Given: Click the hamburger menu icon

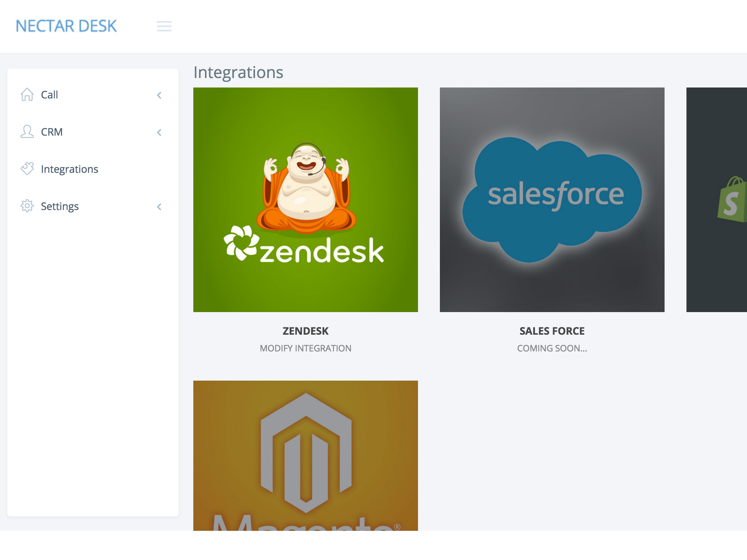Looking at the screenshot, I should click(164, 26).
